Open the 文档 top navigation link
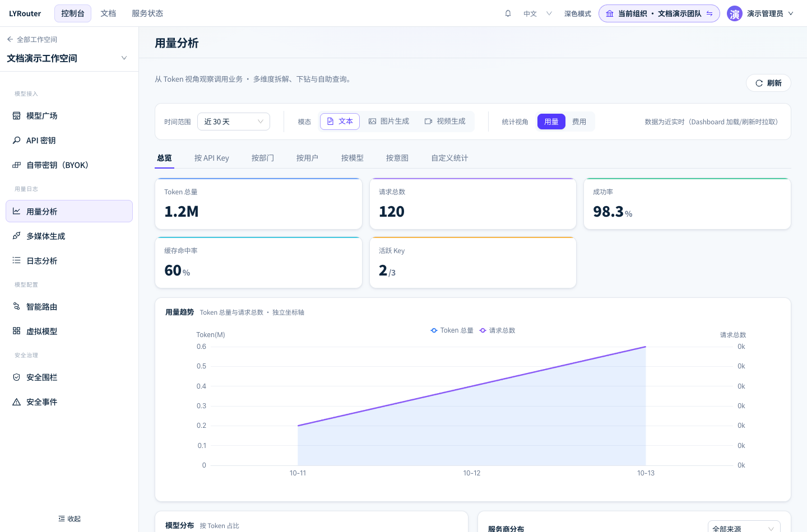The height and width of the screenshot is (532, 807). coord(108,13)
